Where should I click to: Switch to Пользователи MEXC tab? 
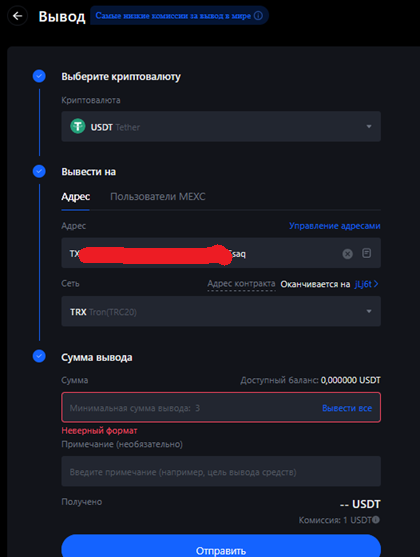[x=158, y=197]
